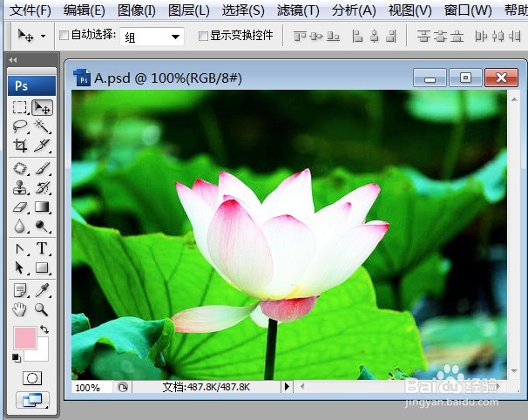The image size is (528, 420).
Task: Open the 滤镜(T) menu
Action: point(298,10)
